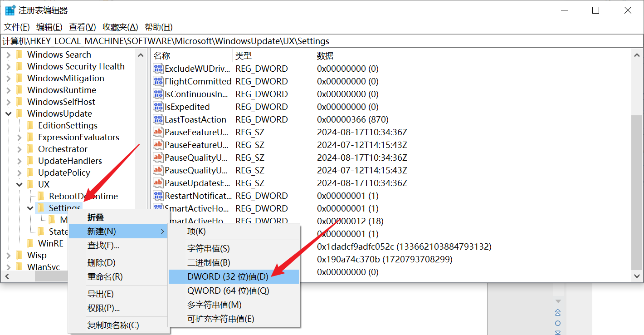Click the folder icon of EditionSettings
The height and width of the screenshot is (335, 644).
pyautogui.click(x=30, y=125)
